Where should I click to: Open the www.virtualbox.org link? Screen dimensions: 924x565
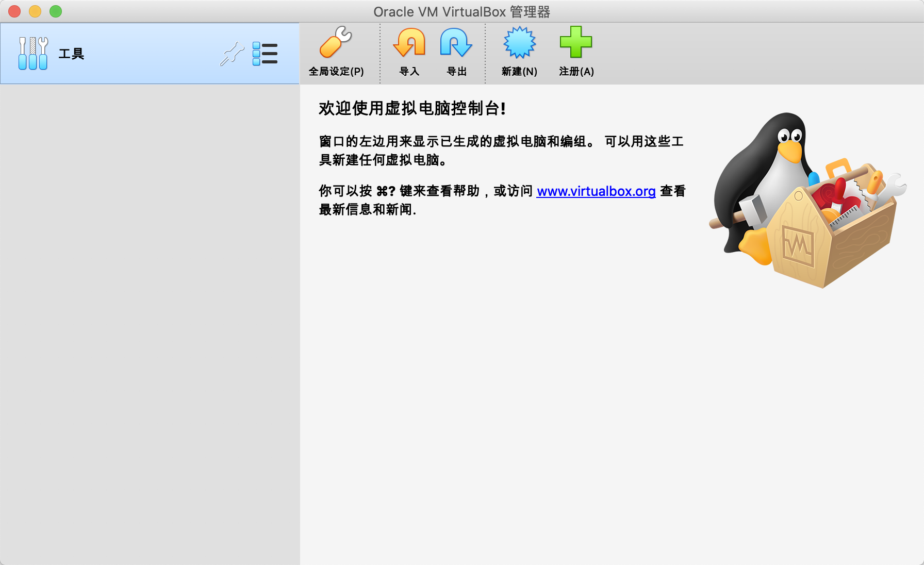coord(596,191)
